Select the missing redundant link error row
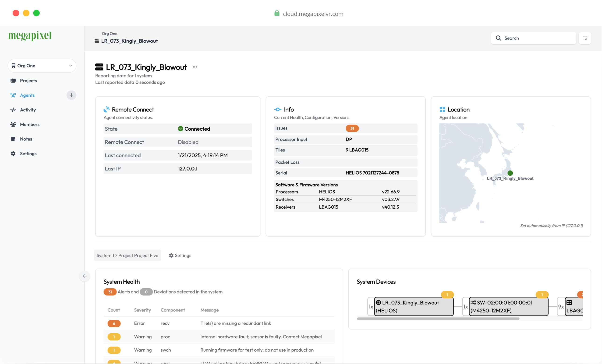Screen dimensions: 602x364 [219, 323]
